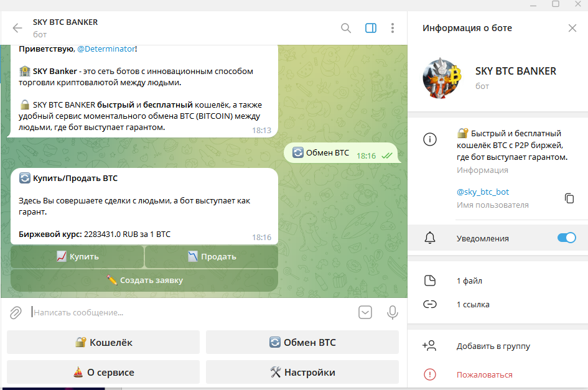Click the red report warning icon

coord(430,374)
